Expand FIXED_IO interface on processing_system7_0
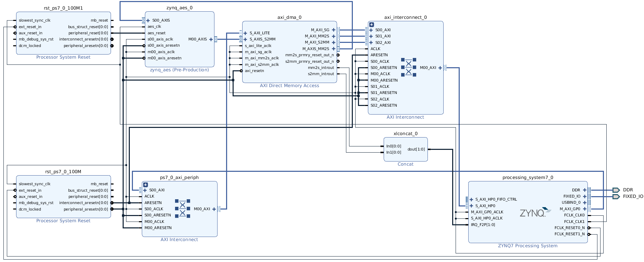644x262 pixels. click(585, 196)
